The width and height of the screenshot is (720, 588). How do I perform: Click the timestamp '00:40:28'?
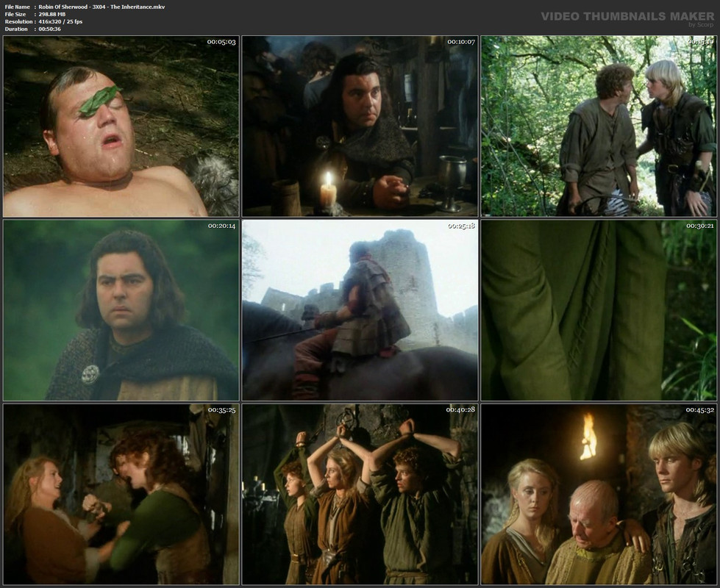[x=460, y=409]
